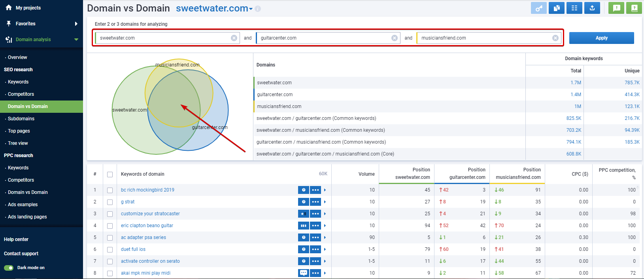644x279 pixels.
Task: Open the help book question icon
Action: (x=634, y=8)
